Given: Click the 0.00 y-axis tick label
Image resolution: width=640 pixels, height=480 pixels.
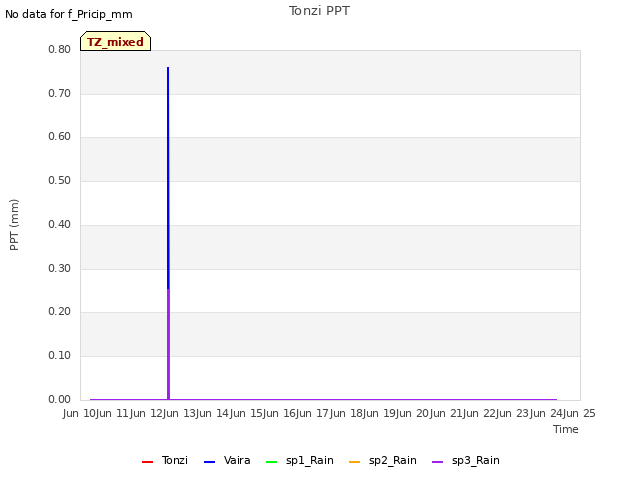Looking at the screenshot, I should 60,399.
